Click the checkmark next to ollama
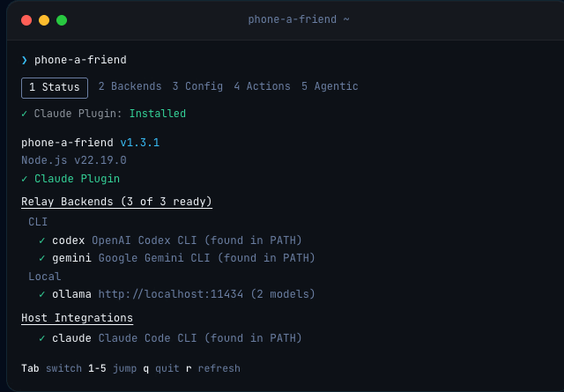 pos(42,294)
